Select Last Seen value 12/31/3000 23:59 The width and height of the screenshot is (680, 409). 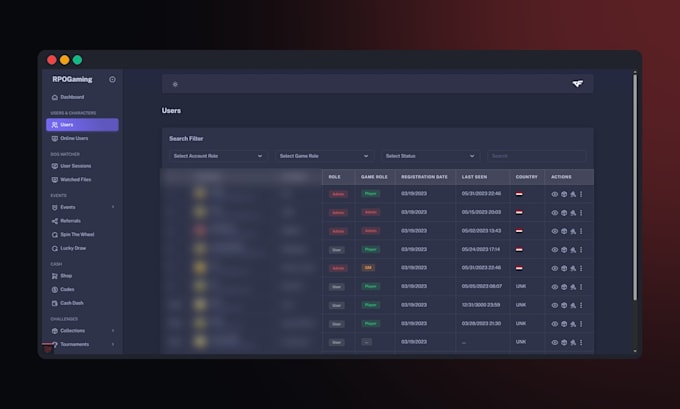[x=481, y=305]
